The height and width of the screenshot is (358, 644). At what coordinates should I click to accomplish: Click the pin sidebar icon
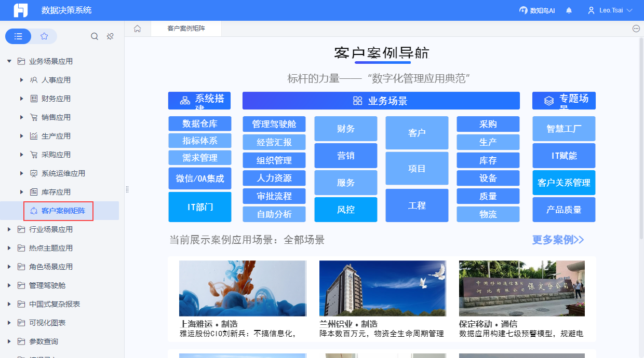click(x=110, y=36)
